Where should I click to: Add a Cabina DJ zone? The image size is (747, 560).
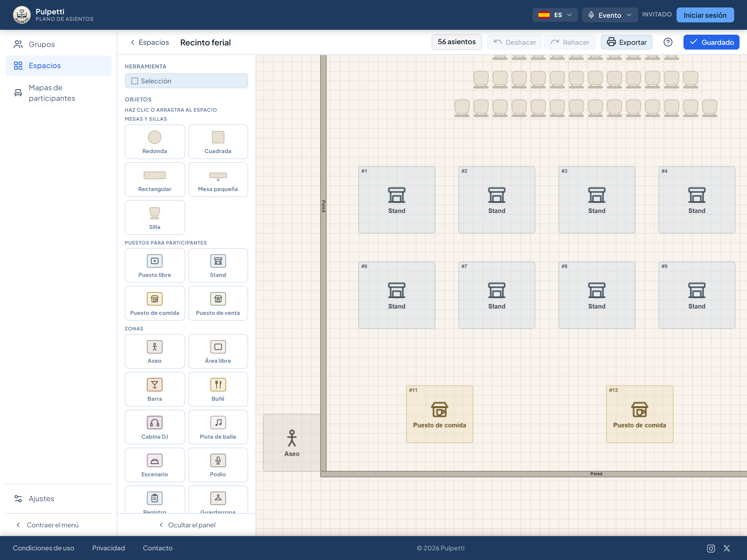click(155, 427)
